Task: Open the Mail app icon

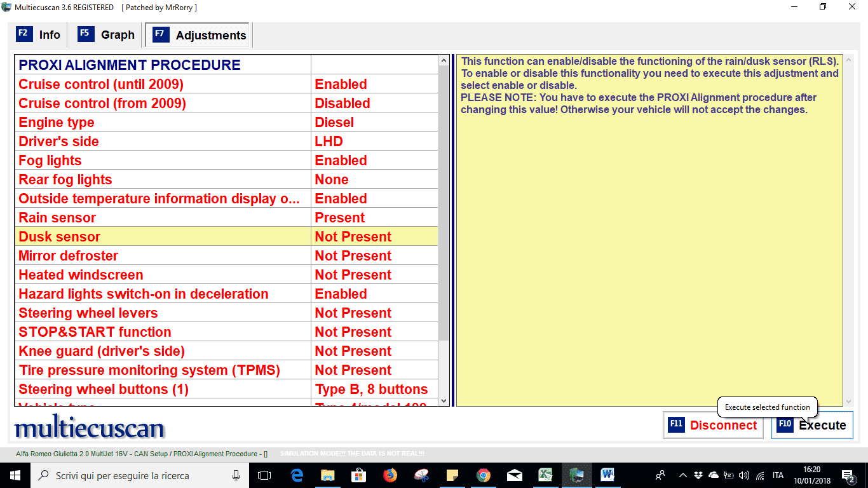Action: tap(515, 475)
